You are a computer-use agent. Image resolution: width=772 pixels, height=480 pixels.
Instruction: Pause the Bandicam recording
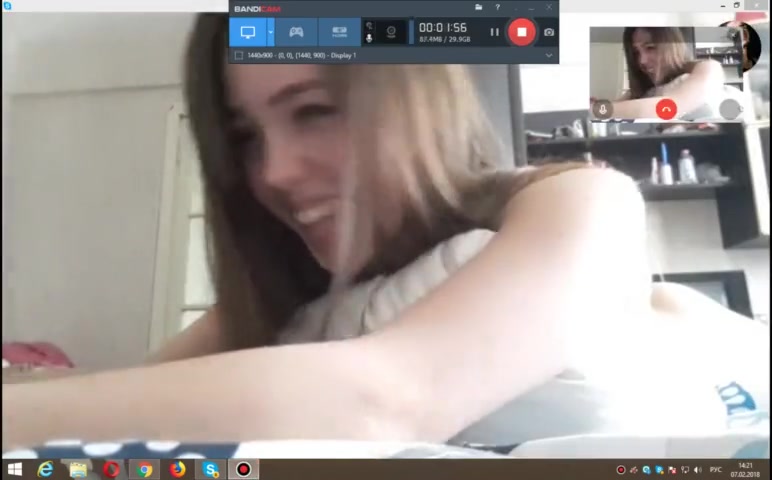[x=494, y=32]
